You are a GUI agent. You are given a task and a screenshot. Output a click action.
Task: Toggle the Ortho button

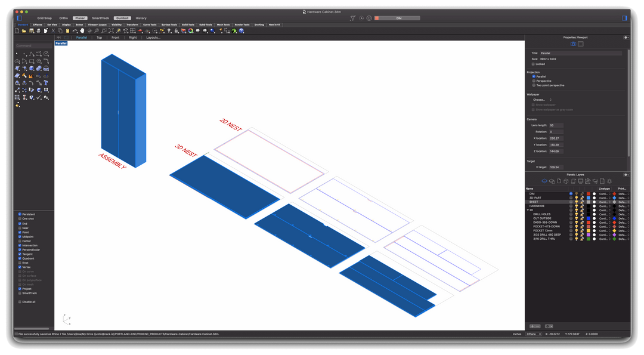coord(63,18)
